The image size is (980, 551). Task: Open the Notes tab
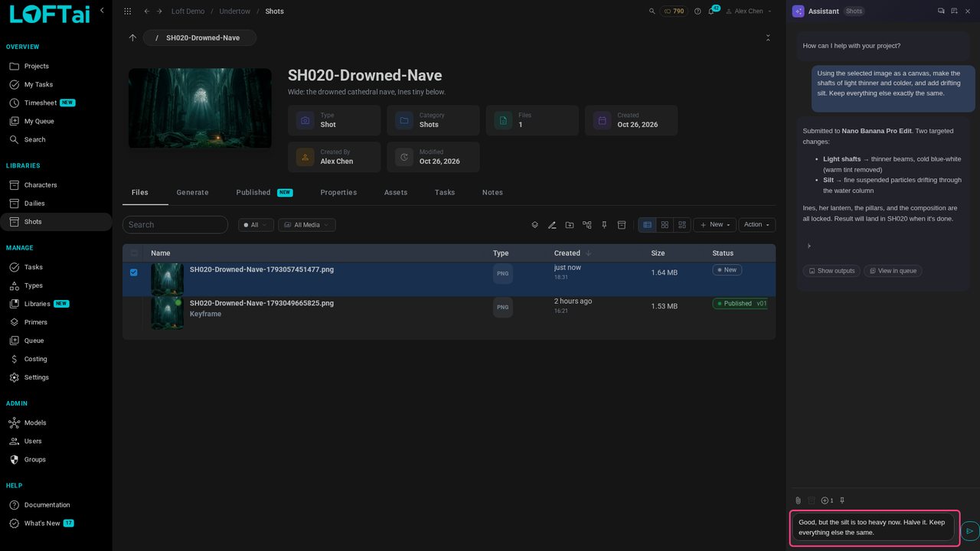492,193
